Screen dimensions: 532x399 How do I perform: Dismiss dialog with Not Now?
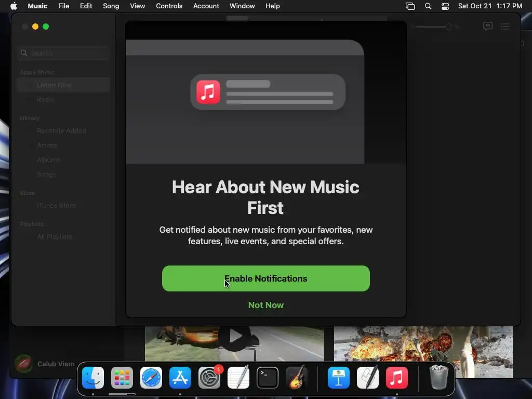(x=265, y=305)
